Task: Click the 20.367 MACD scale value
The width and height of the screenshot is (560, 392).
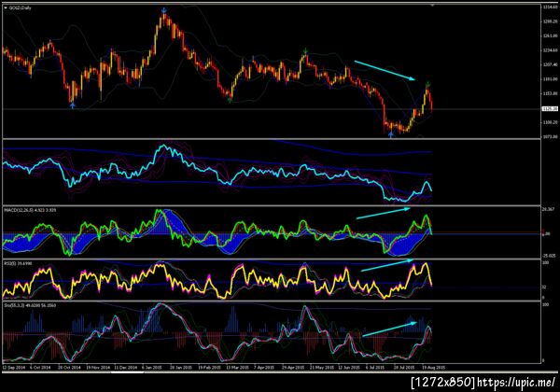Action: click(x=549, y=210)
